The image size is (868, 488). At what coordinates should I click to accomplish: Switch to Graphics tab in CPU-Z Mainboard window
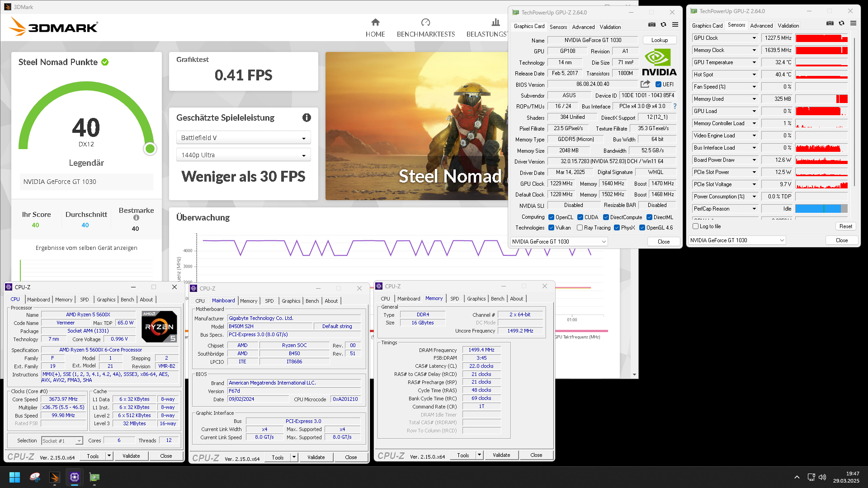pyautogui.click(x=291, y=301)
